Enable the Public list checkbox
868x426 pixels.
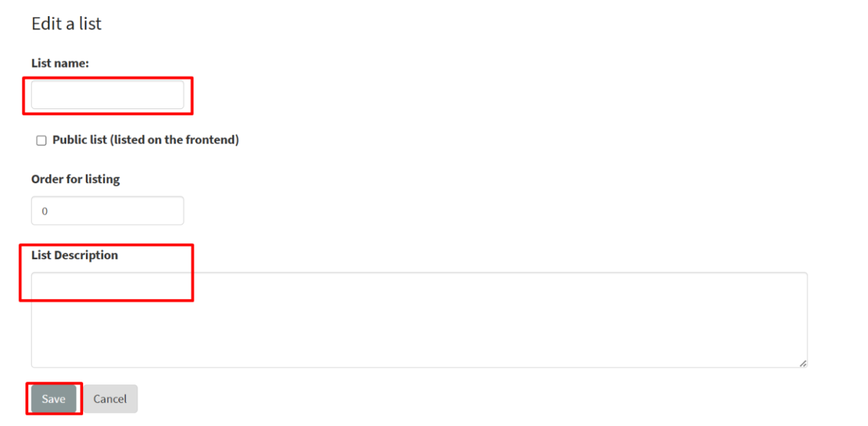(42, 141)
